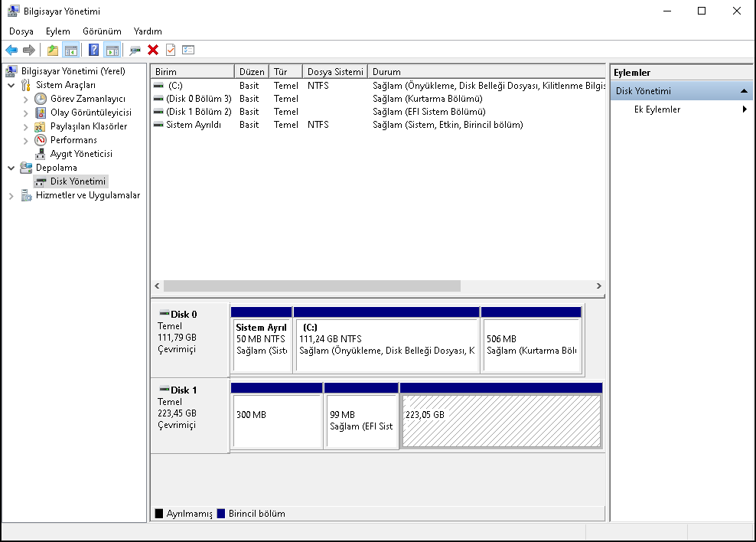Click the Disk Yönetimi actions pane header

[681, 90]
